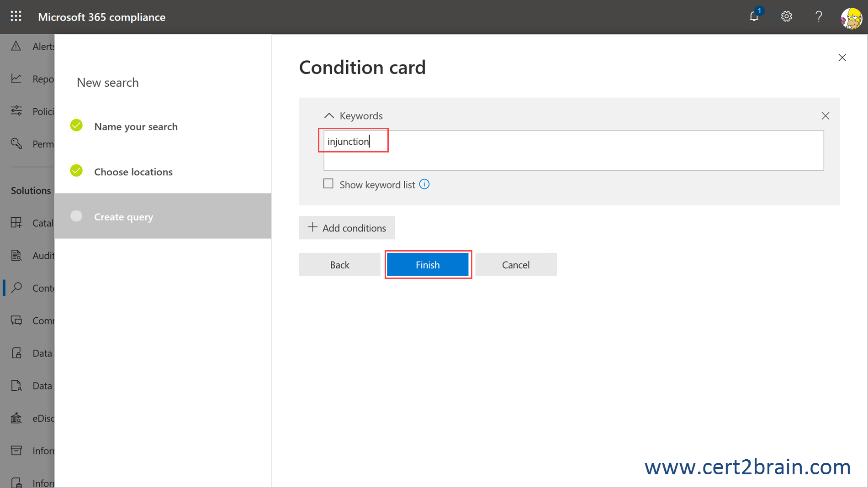The height and width of the screenshot is (488, 868).
Task: Open the eDiscovery sidebar icon
Action: click(x=16, y=418)
